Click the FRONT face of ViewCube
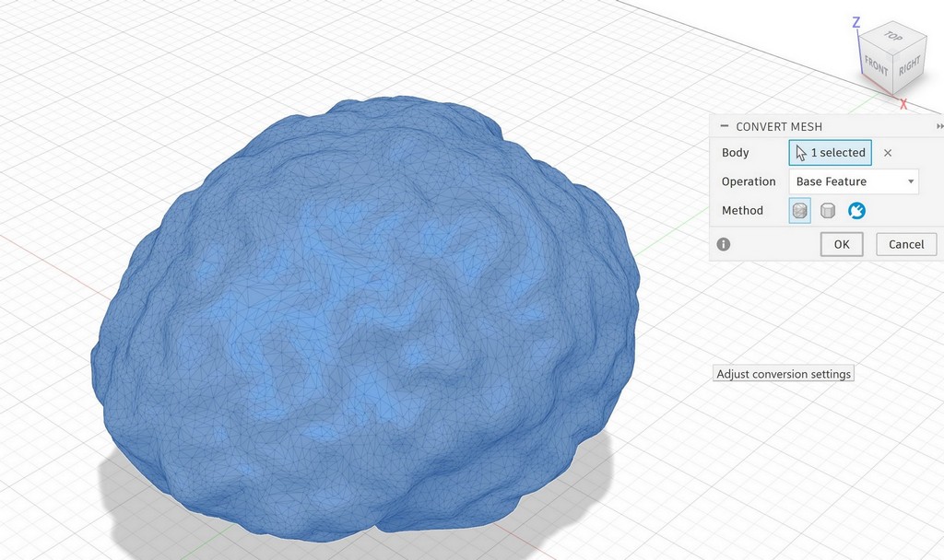944x560 pixels. (876, 65)
